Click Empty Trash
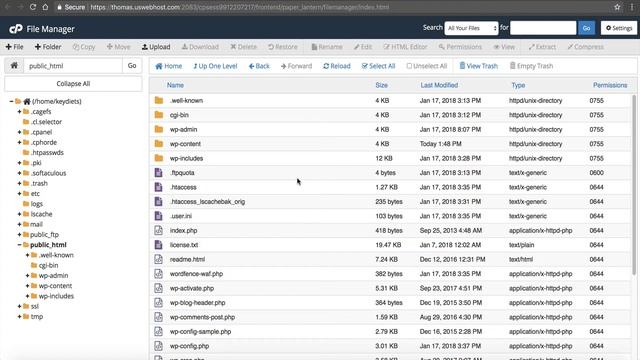Viewport: 640px width, 360px height. [531, 66]
